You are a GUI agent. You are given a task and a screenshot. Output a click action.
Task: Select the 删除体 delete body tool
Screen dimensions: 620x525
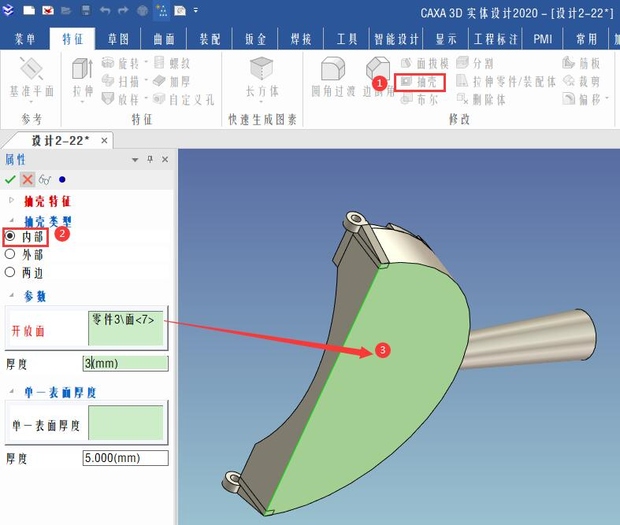pyautogui.click(x=481, y=100)
